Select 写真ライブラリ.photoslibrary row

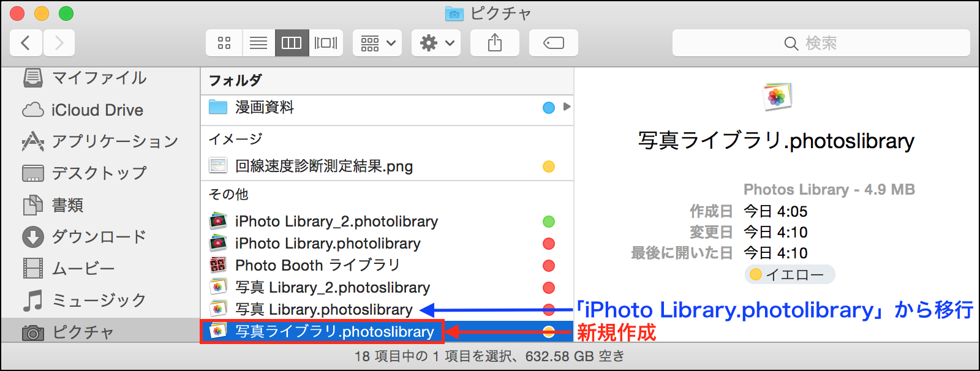387,331
